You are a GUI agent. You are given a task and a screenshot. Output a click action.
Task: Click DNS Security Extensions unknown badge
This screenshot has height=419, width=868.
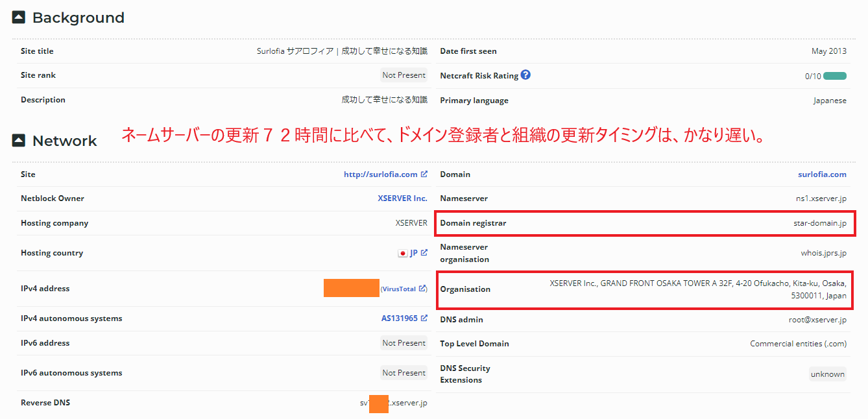pyautogui.click(x=827, y=374)
